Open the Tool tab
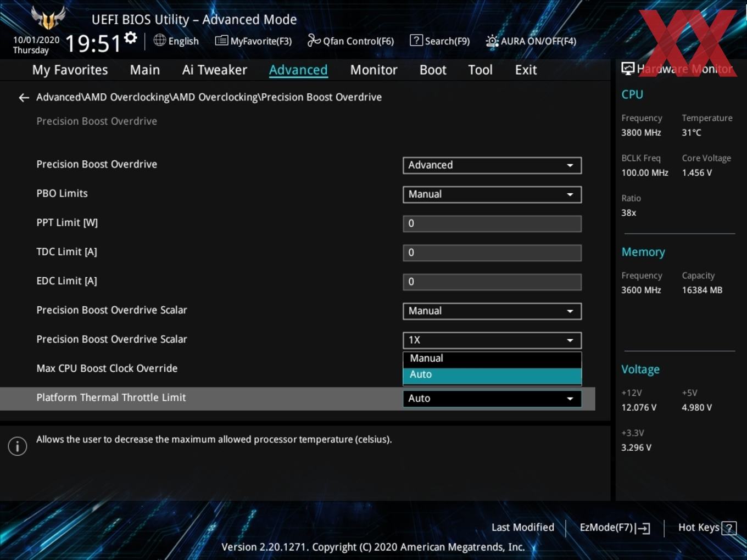Screen dimensions: 747x560 pyautogui.click(x=480, y=70)
